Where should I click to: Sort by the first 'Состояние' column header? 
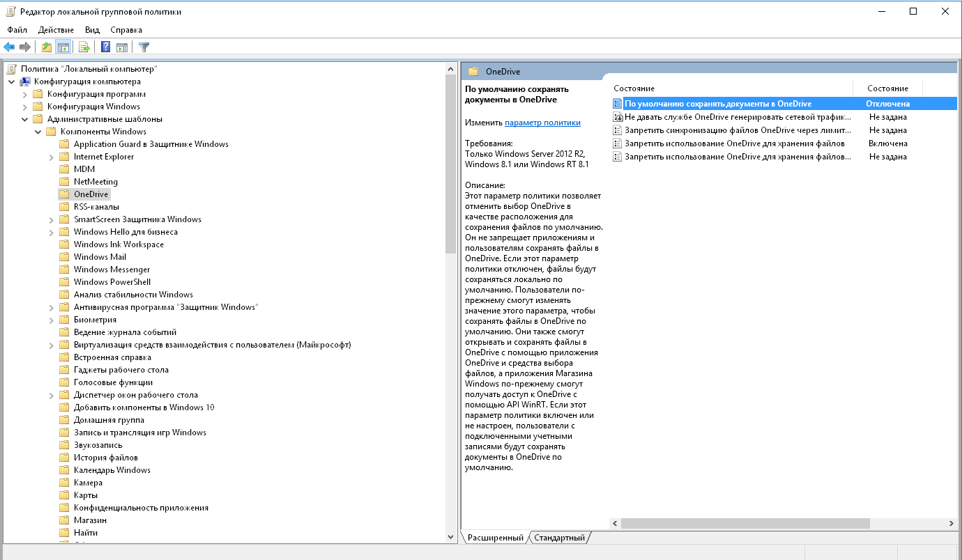pyautogui.click(x=731, y=88)
